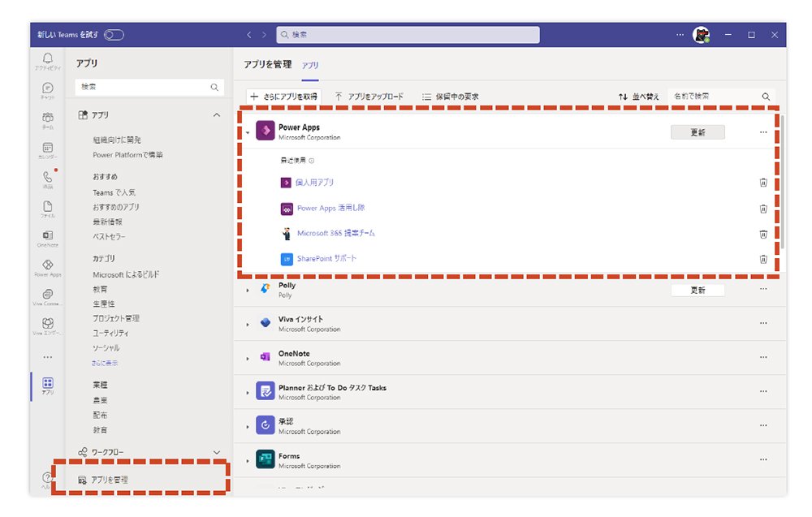Click the Viva Insights app icon
Viewport: 812px width, 517px height.
point(266,323)
